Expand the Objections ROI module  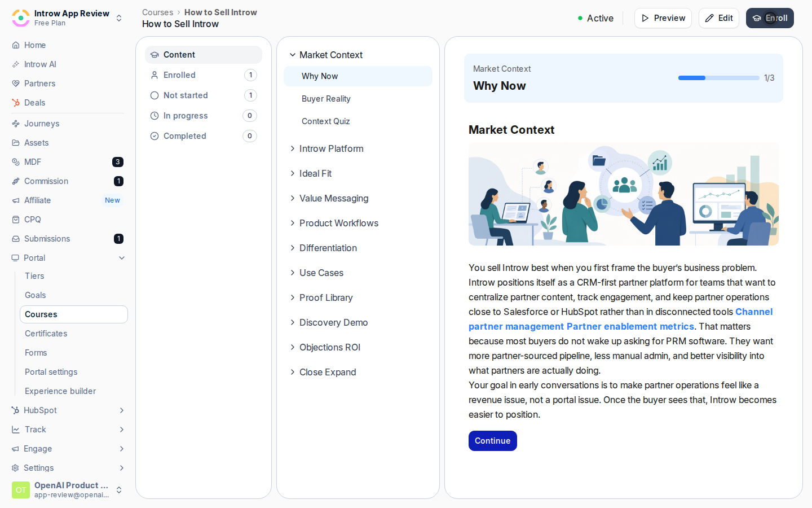[293, 347]
